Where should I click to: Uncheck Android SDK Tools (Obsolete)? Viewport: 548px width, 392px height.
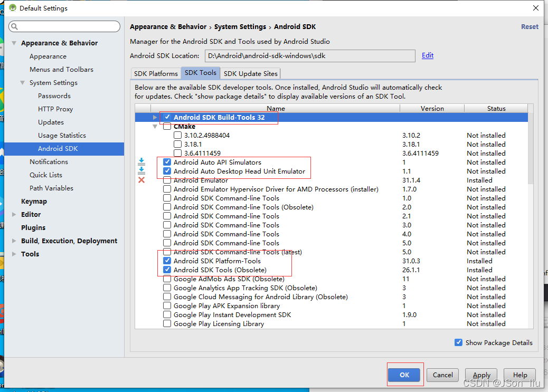click(167, 270)
